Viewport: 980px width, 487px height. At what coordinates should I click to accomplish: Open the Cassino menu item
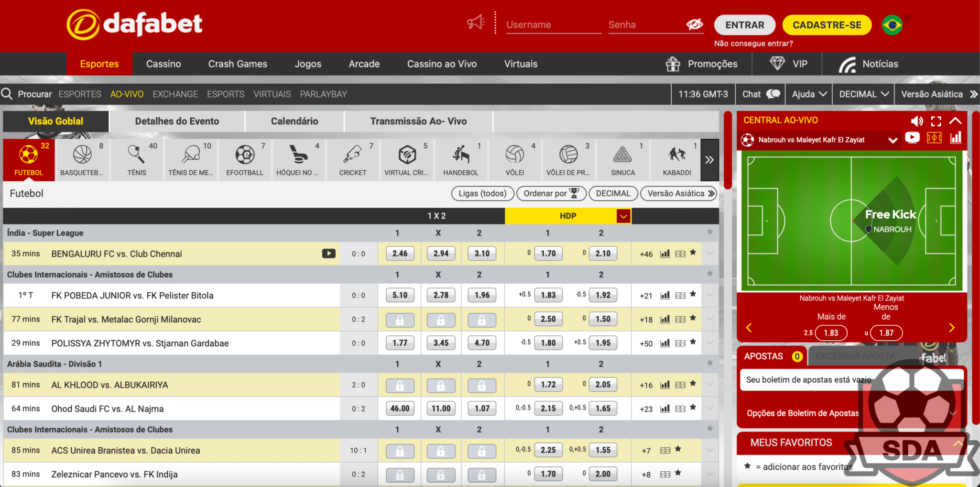click(x=163, y=64)
